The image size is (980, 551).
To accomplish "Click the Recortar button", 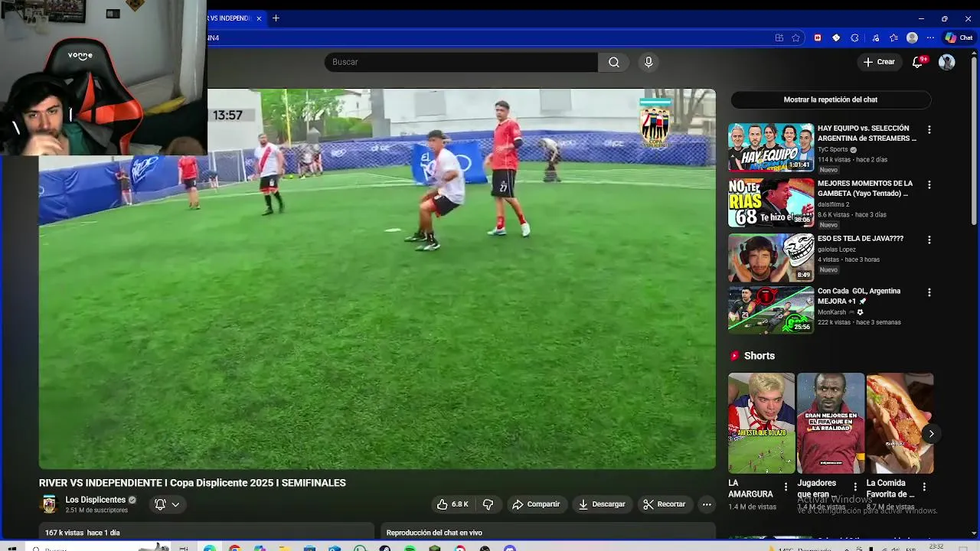I will click(x=665, y=504).
